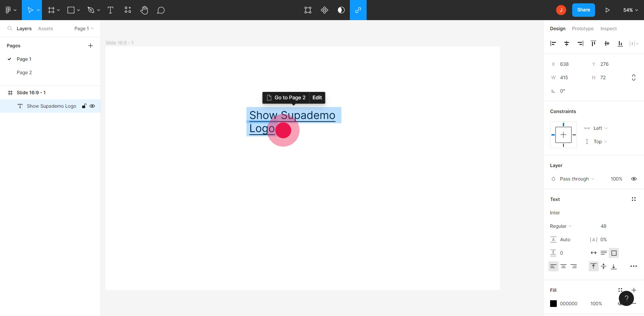Add a fill with plus icon
This screenshot has height=316, width=644.
[x=634, y=290]
